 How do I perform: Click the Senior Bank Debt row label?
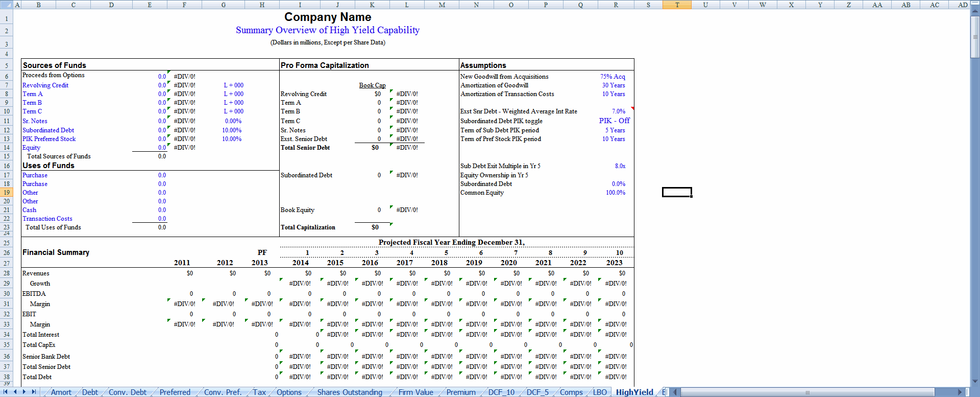pos(46,357)
